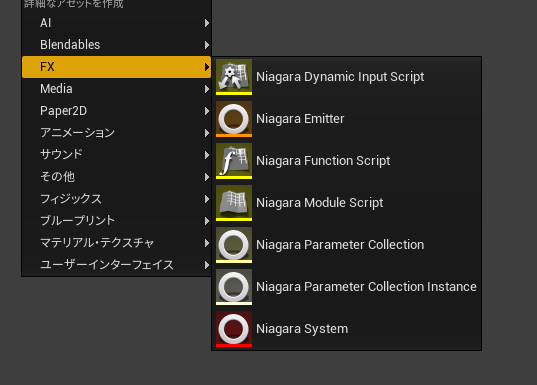This screenshot has height=385, width=537.
Task: Expand the マテリアル・テクスチャ submenu arrow
Action: click(x=207, y=243)
